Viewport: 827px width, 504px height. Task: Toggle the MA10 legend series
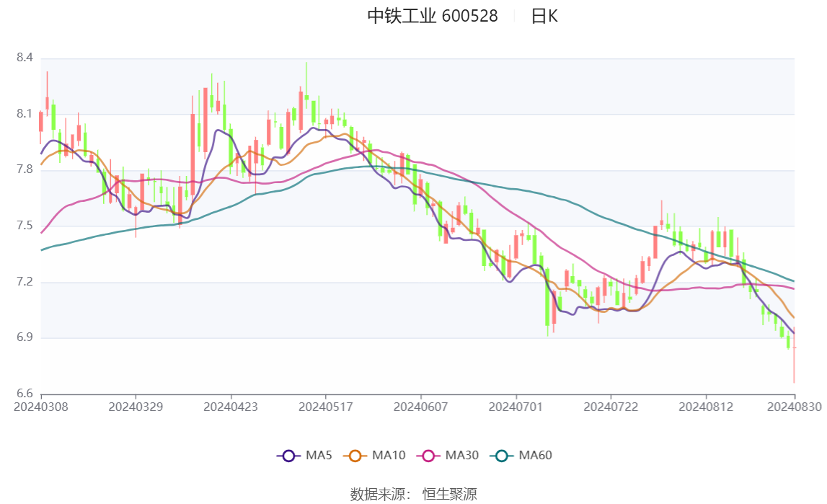[x=374, y=456]
